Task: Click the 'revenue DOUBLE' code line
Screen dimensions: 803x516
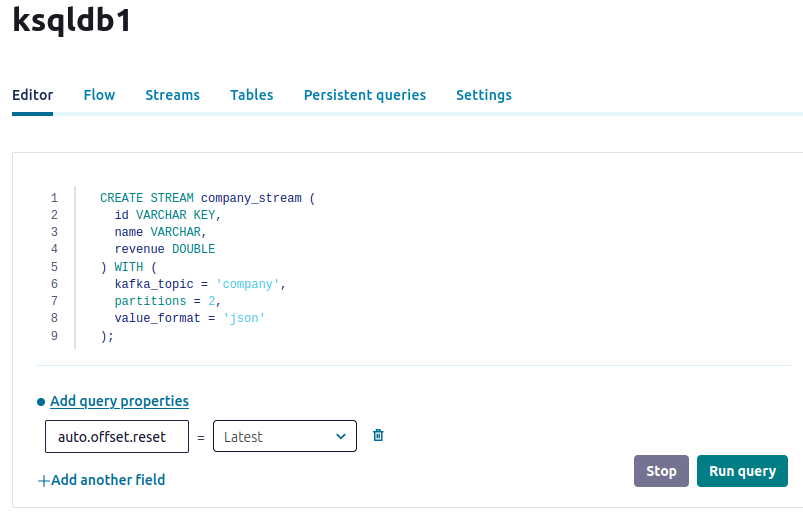Action: coord(164,249)
